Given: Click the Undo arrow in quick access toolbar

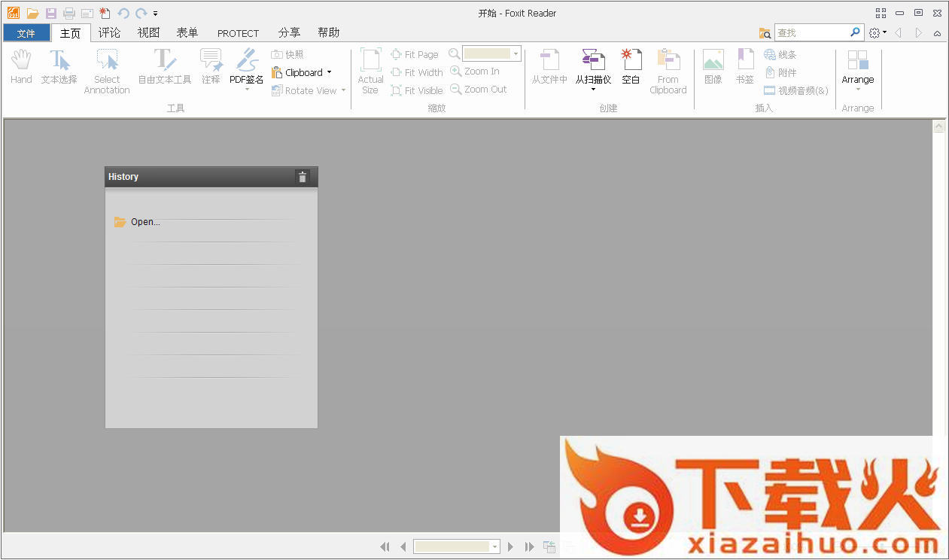Looking at the screenshot, I should [123, 14].
